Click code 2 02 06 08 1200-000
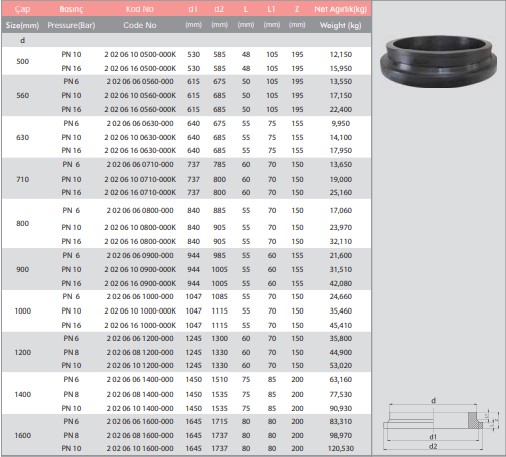Viewport: 506px width, 457px height. (140, 352)
